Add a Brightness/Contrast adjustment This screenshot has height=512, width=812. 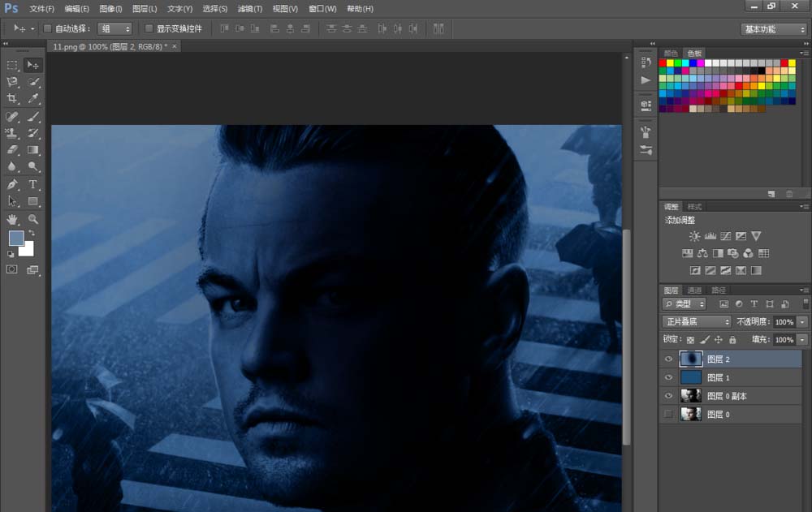(694, 236)
